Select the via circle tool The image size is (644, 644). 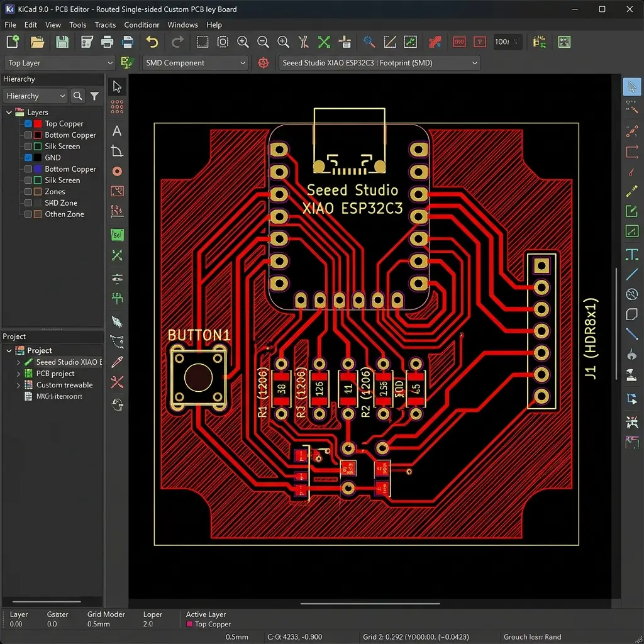click(x=117, y=171)
